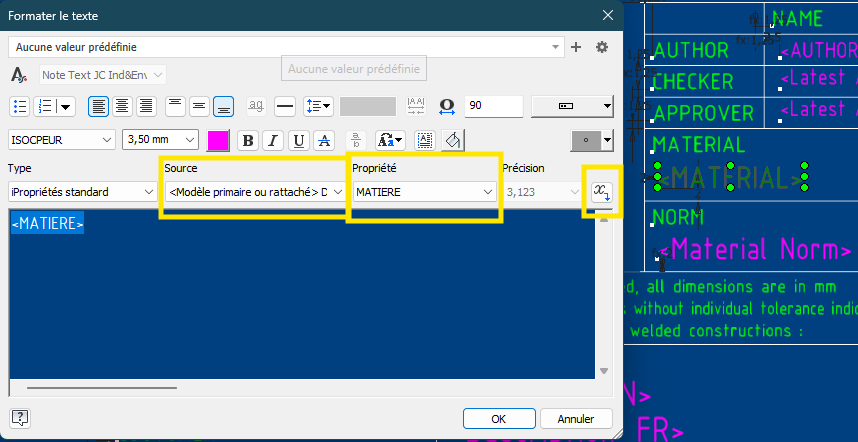The height and width of the screenshot is (442, 858).
Task: Toggle italic formatting
Action: click(x=272, y=140)
